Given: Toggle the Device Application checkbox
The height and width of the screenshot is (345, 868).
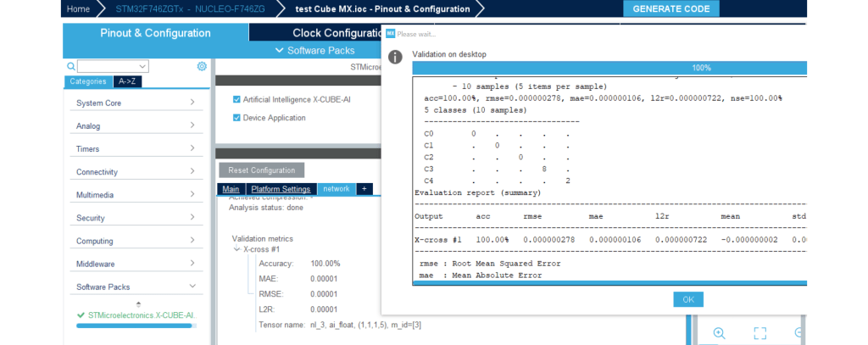Looking at the screenshot, I should pos(237,118).
